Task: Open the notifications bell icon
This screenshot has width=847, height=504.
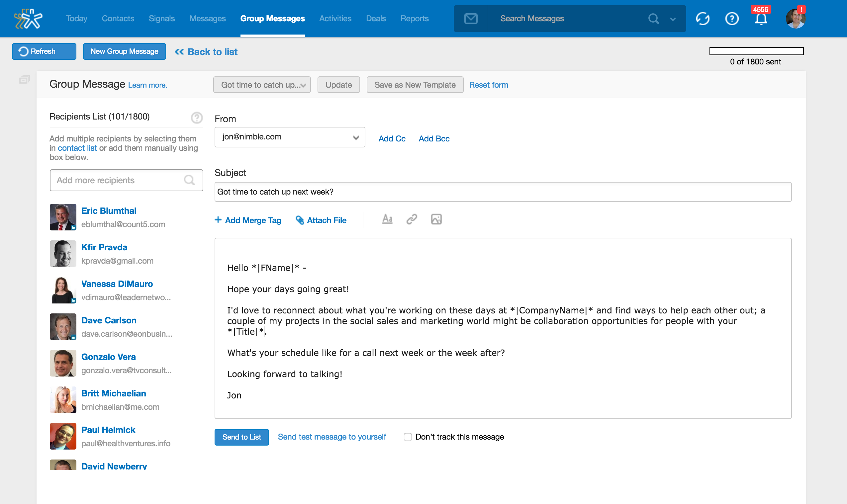Action: (x=761, y=19)
